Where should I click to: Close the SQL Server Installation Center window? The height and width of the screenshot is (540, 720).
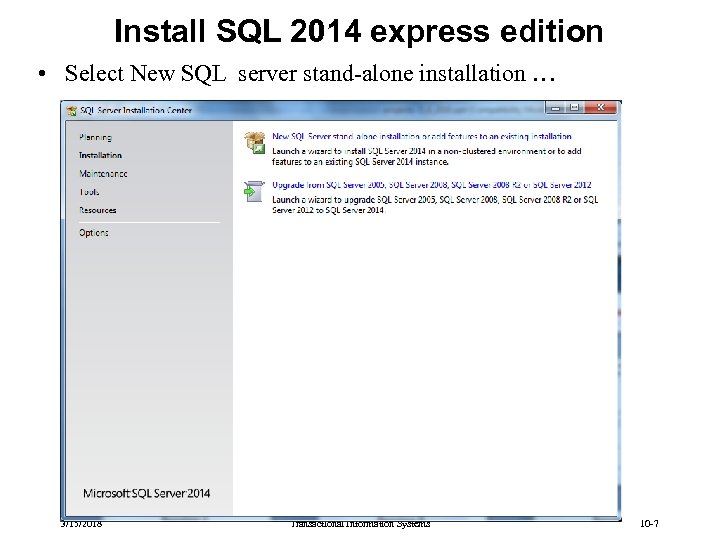click(x=601, y=108)
